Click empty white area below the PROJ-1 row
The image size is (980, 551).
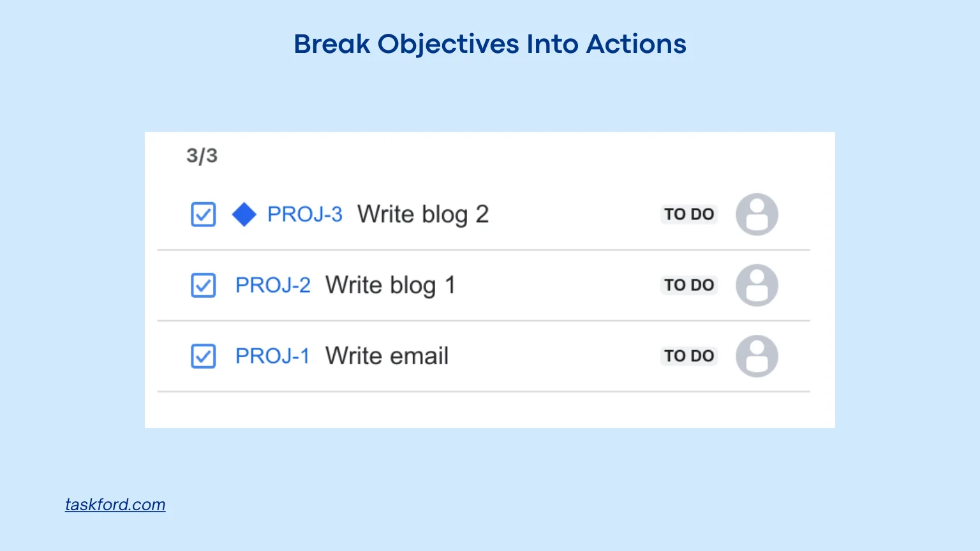pyautogui.click(x=485, y=409)
